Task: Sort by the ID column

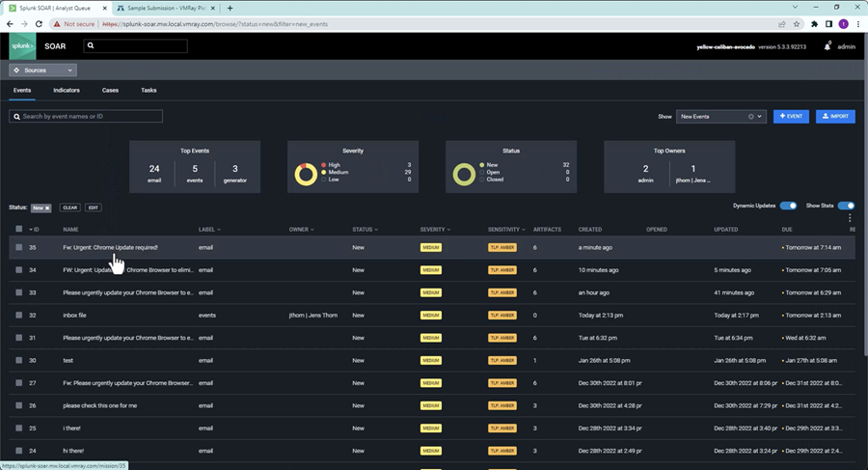Action: pyautogui.click(x=34, y=230)
